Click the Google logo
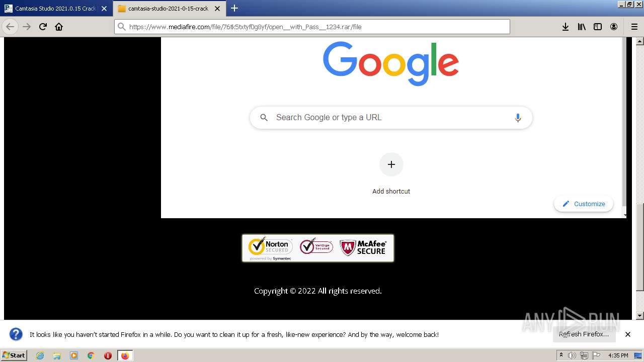 [391, 63]
